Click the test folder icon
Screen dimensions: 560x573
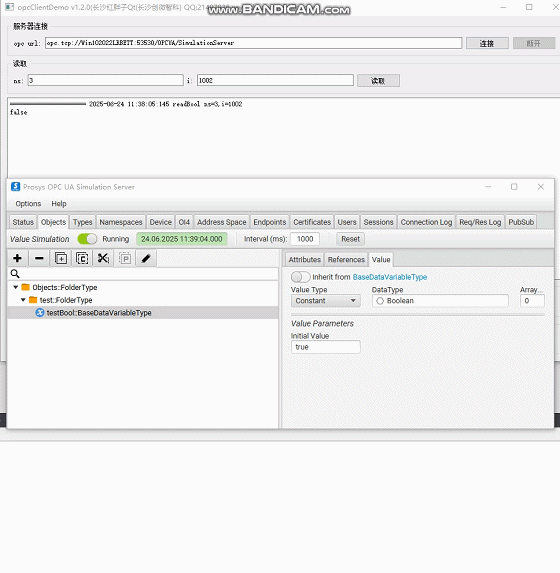33,300
